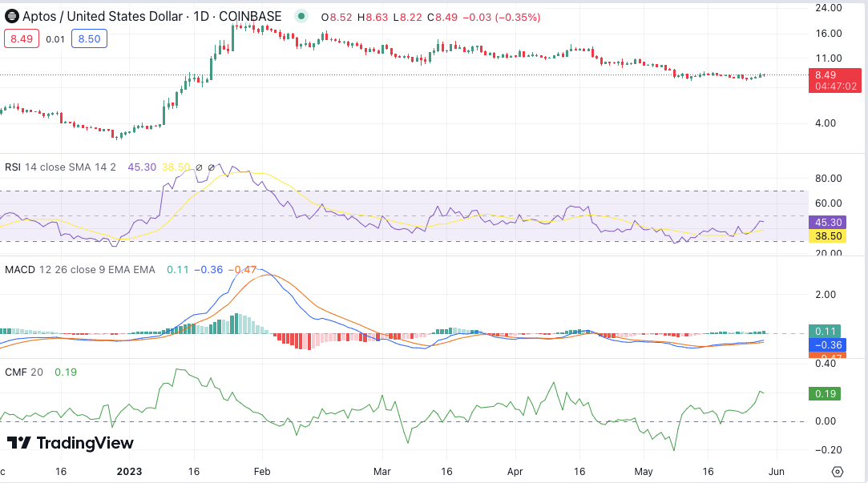Click the Mar label on time axis
868x483 pixels.
382,471
